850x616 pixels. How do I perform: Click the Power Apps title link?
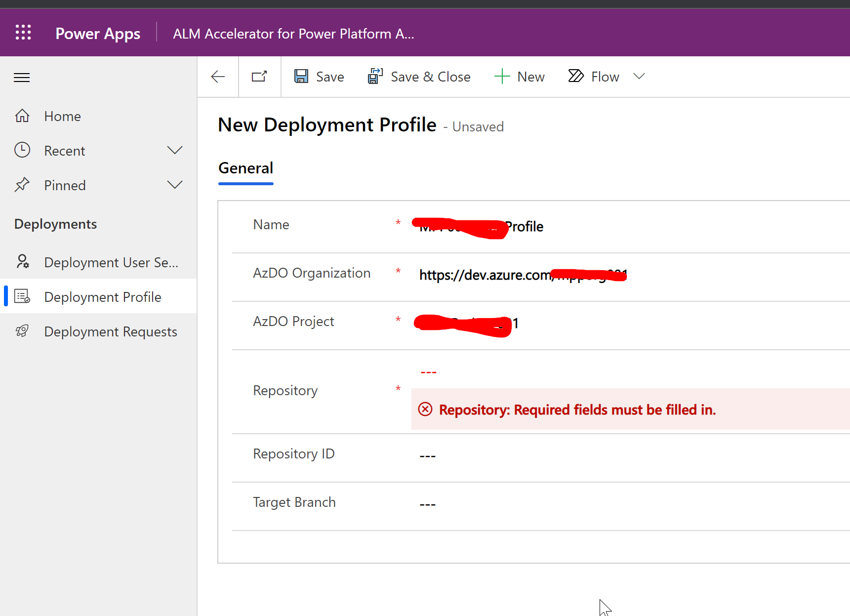tap(97, 33)
